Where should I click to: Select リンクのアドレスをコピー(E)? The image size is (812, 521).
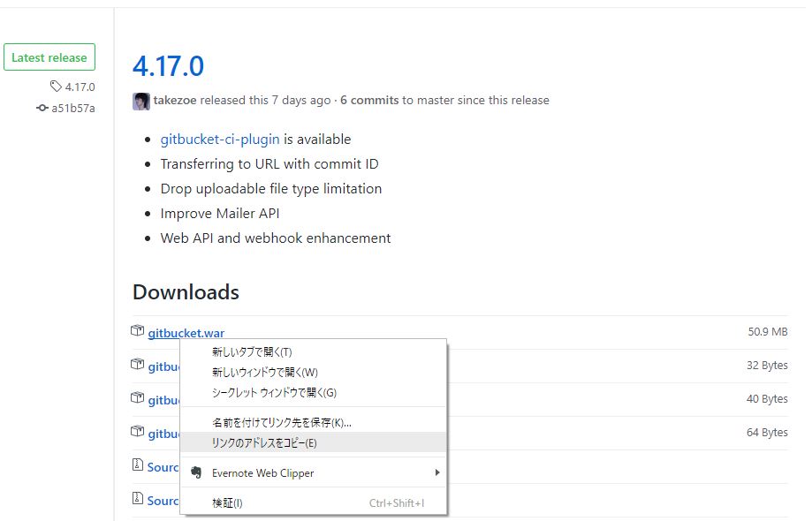[314, 443]
